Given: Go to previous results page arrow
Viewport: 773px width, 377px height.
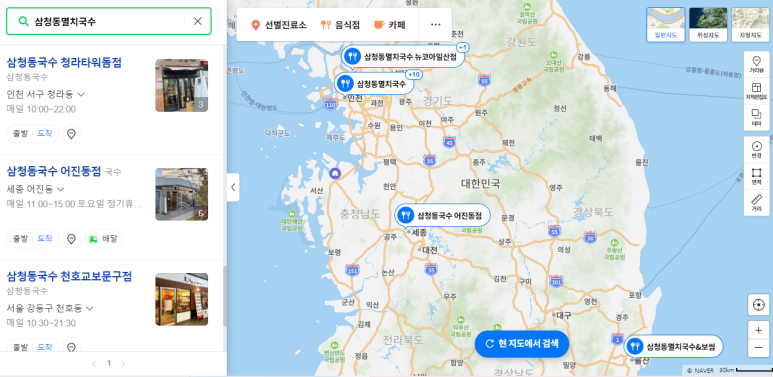Looking at the screenshot, I should tap(95, 364).
